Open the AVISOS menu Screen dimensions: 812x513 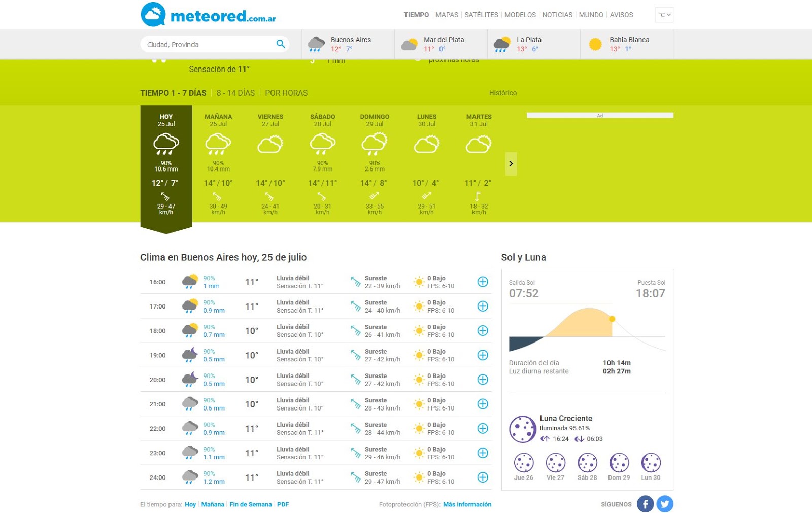pos(621,15)
